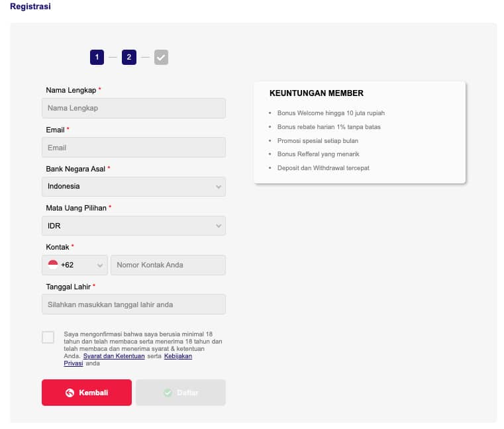Open the Syarat dan Ketentuan link

113,356
